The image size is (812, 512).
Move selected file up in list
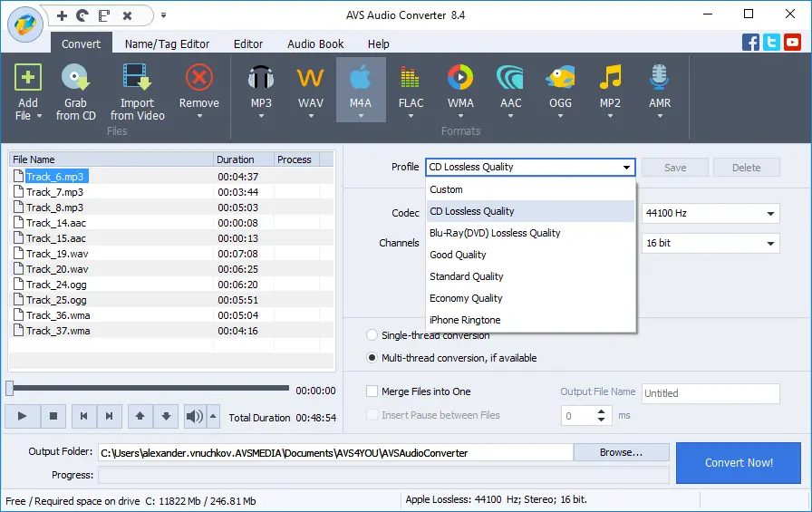click(140, 416)
